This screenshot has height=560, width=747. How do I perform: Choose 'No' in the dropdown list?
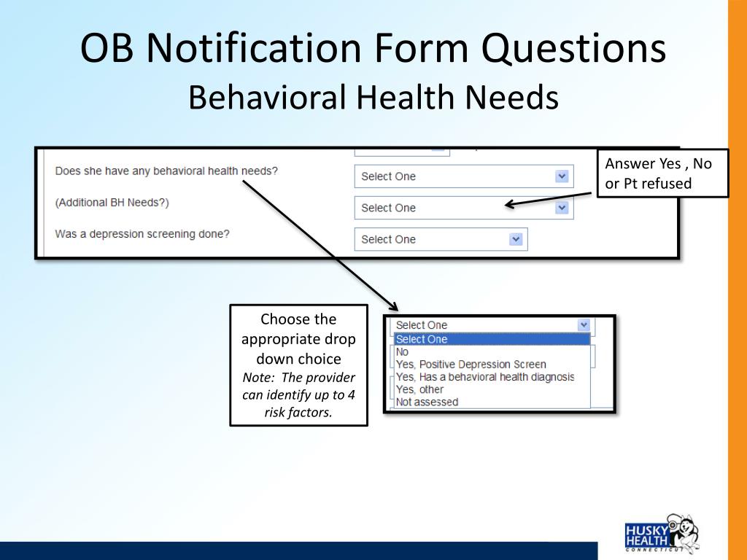point(492,352)
